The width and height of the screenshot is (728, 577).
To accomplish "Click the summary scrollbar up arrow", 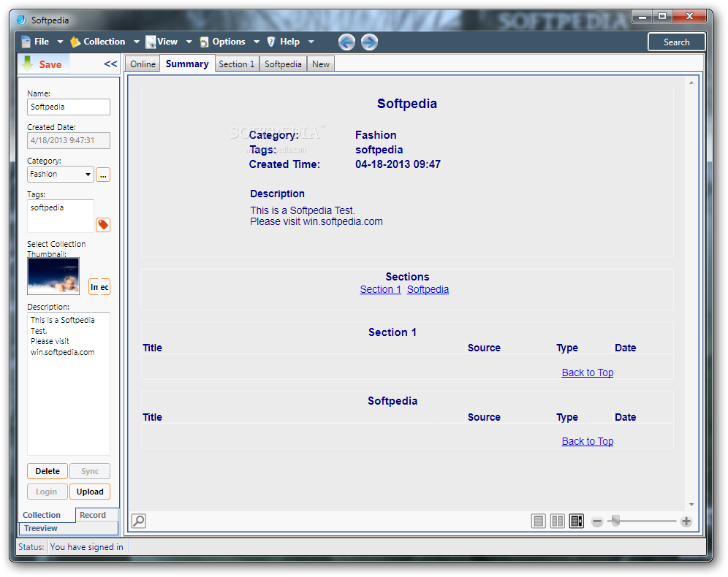I will pos(691,83).
